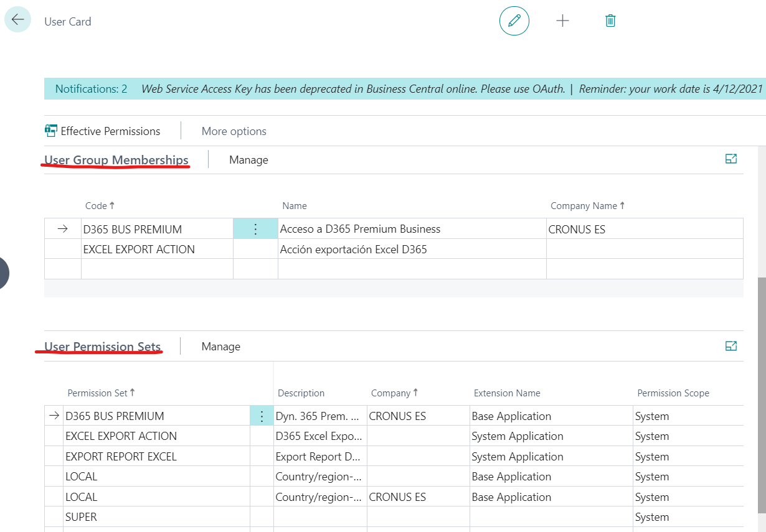This screenshot has height=532, width=766.
Task: Select the arrow row selector for D365 BUS PREMIUM group
Action: pos(62,229)
